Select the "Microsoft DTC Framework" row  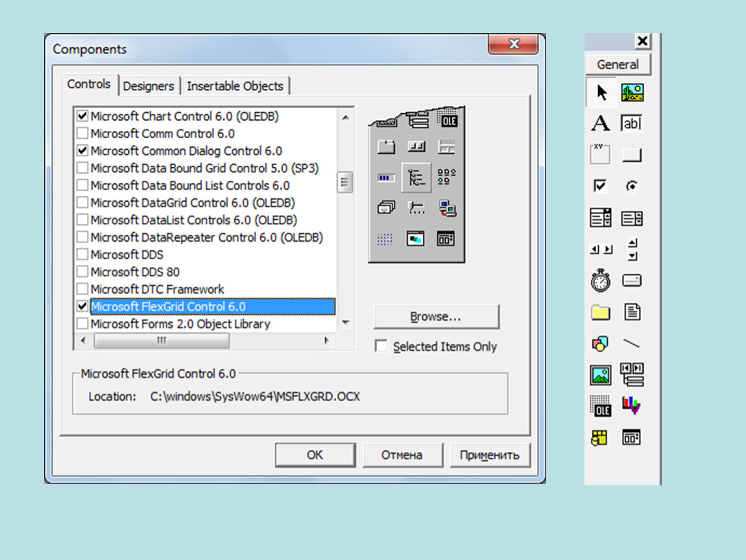pyautogui.click(x=206, y=289)
